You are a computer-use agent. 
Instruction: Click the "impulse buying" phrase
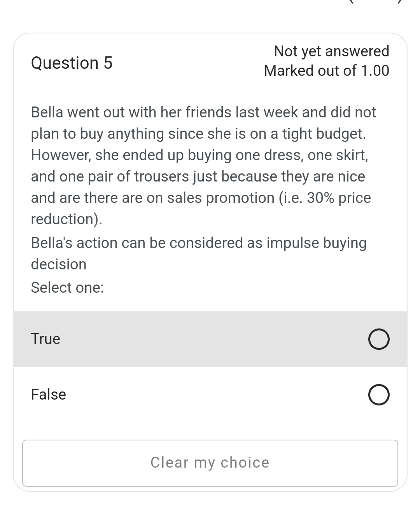point(316,243)
